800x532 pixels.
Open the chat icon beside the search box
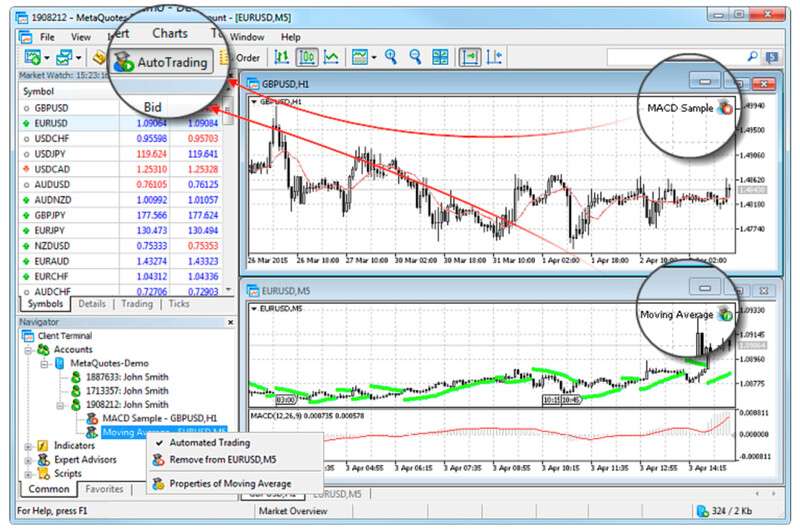772,57
